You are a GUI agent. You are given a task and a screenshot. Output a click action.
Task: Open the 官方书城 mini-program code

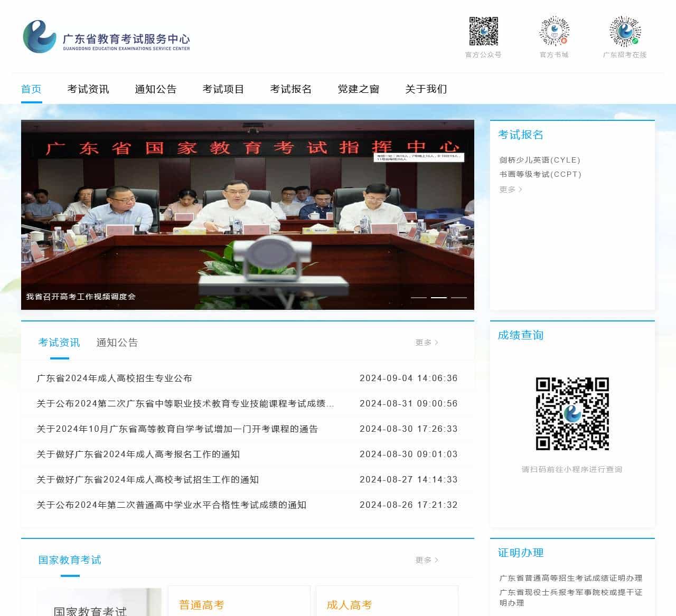(x=554, y=31)
